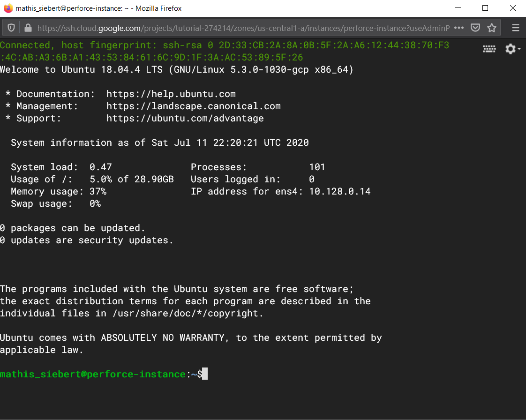Click 'Swap usage: 0%' text
526x420 pixels.
(x=56, y=203)
